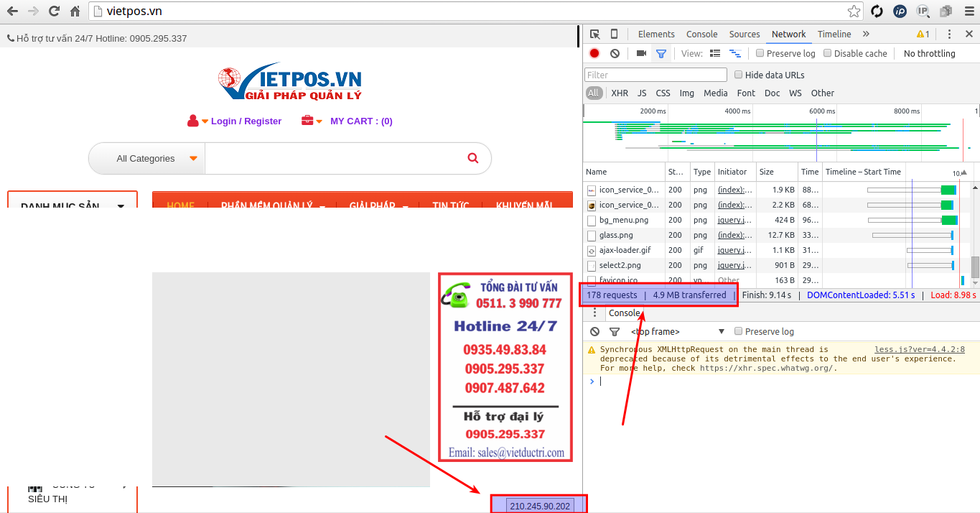Select the All resource type filter
Viewport: 980px width, 513px height.
point(594,93)
